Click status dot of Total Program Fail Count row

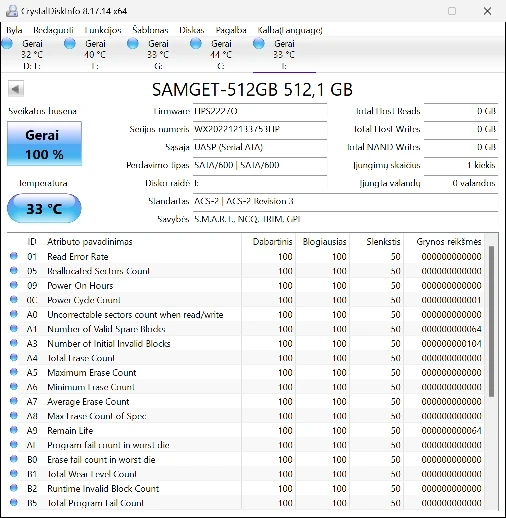14,502
